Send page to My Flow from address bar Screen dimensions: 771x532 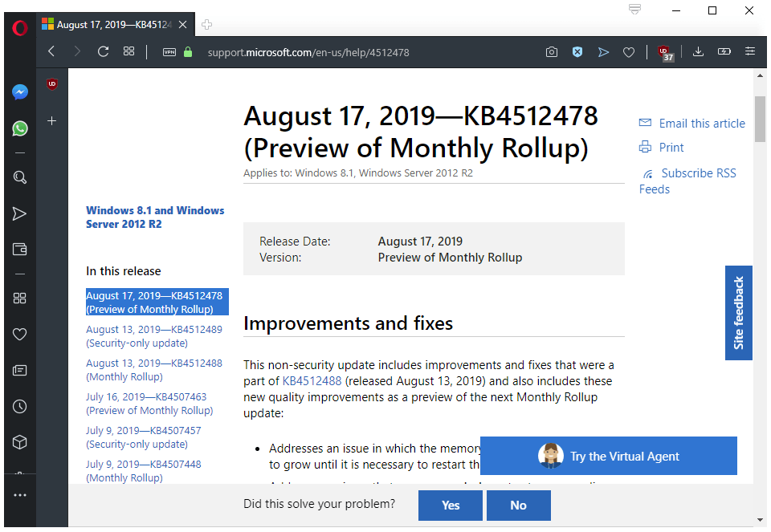(x=603, y=51)
